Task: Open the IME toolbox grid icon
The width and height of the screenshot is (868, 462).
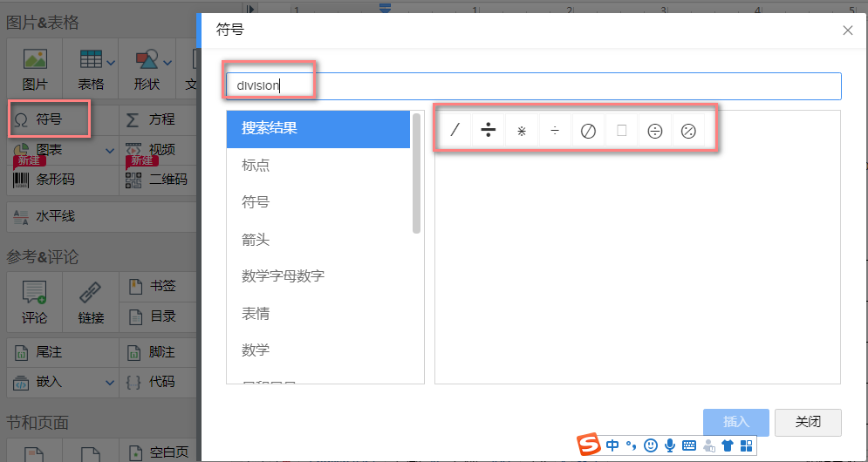Action: tap(746, 445)
